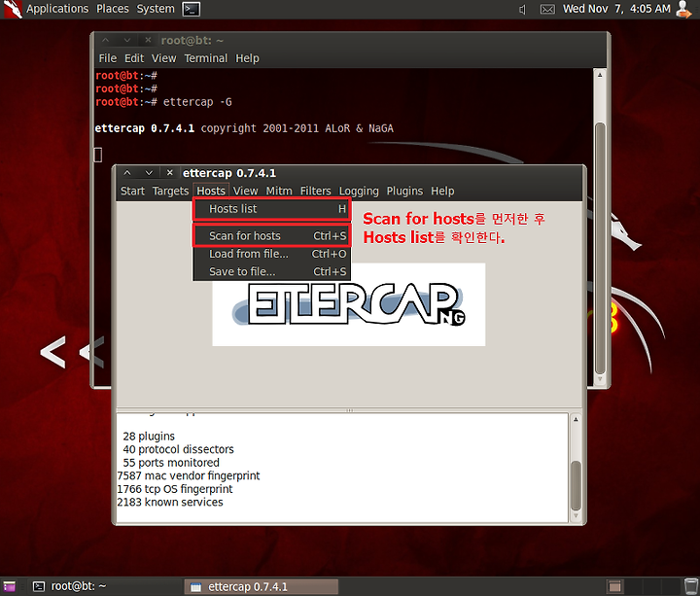Click ettercap log pane scrollbar thumb
Viewport: 700px width, 596px height.
pos(577,486)
